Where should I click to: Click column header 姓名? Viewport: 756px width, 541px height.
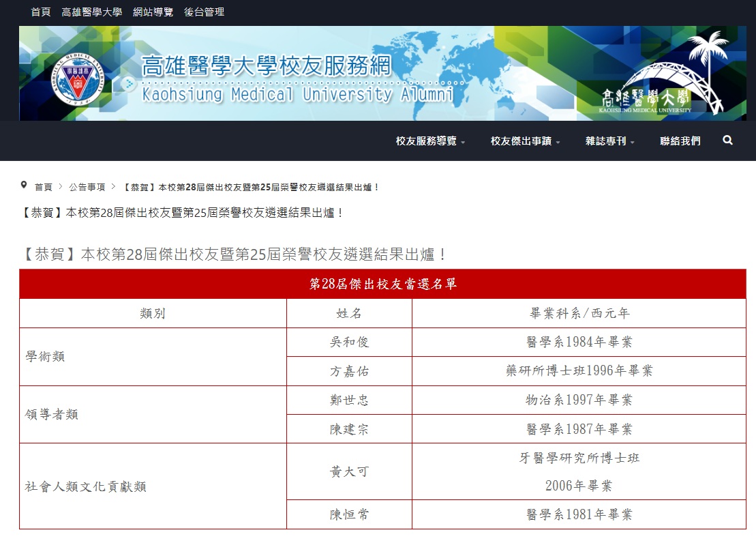pyautogui.click(x=349, y=313)
